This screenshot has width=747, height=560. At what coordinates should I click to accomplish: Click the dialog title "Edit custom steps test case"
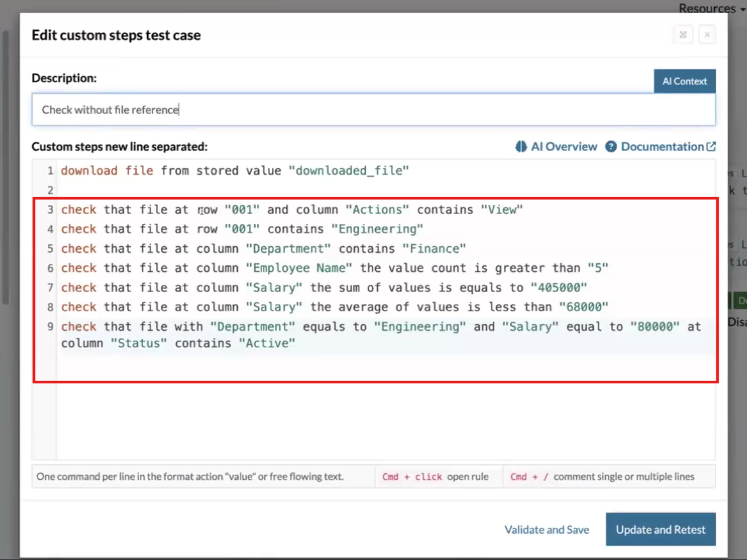(x=116, y=35)
